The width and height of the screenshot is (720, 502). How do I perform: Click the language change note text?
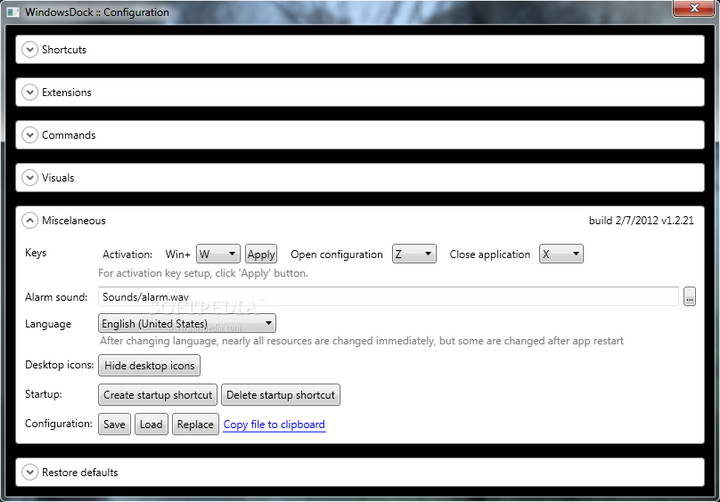362,341
